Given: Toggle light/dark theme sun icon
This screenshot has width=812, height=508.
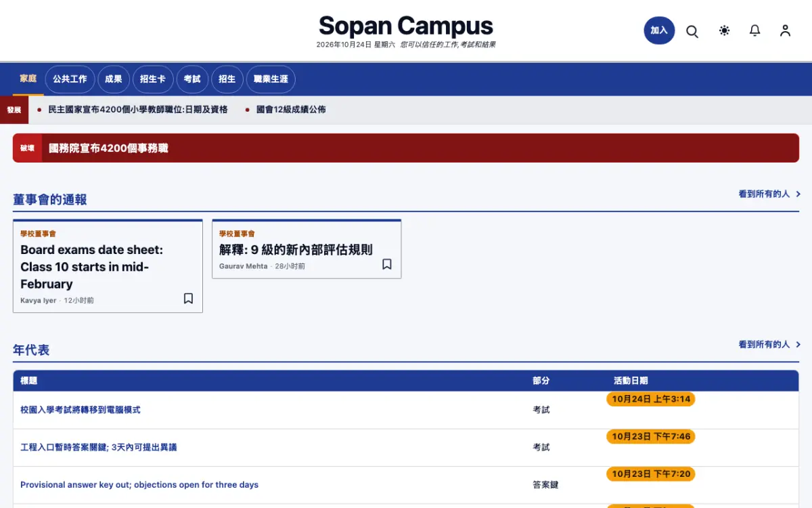Looking at the screenshot, I should tap(725, 30).
